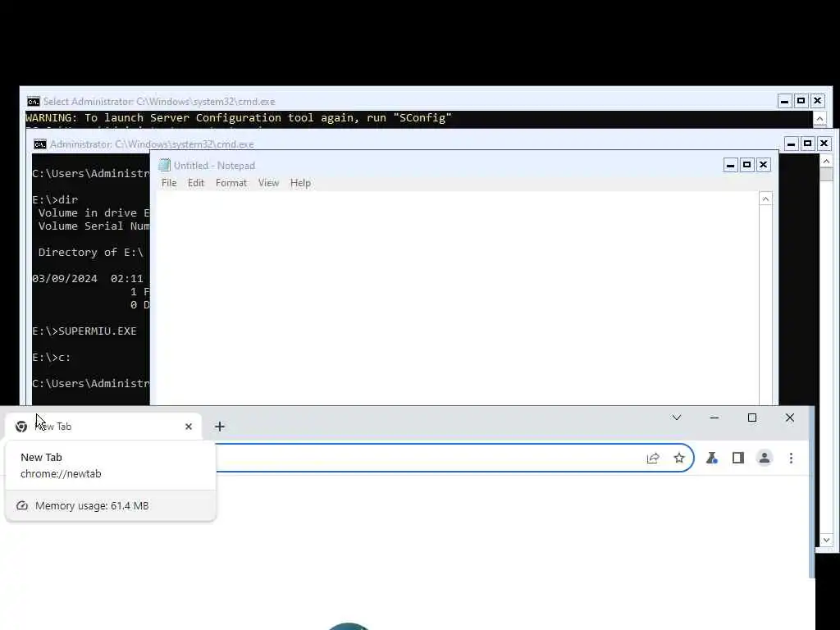
Task: Click in the Notepad text area
Action: pos(458,298)
